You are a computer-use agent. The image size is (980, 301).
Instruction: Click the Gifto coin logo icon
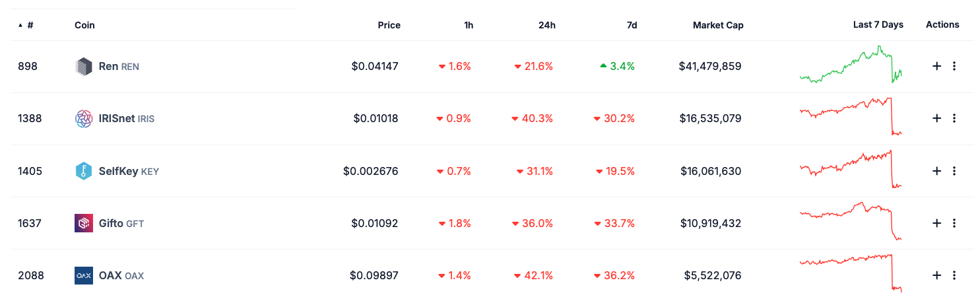click(84, 223)
